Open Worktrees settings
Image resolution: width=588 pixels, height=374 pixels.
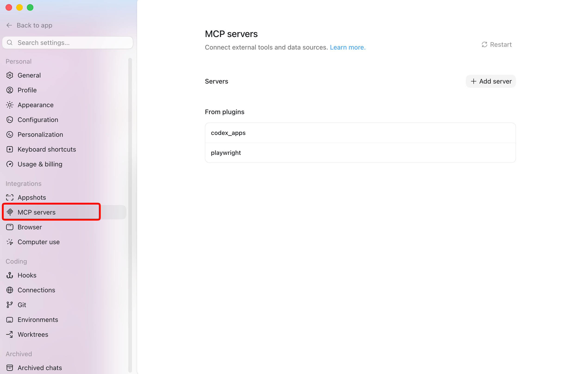point(64,334)
